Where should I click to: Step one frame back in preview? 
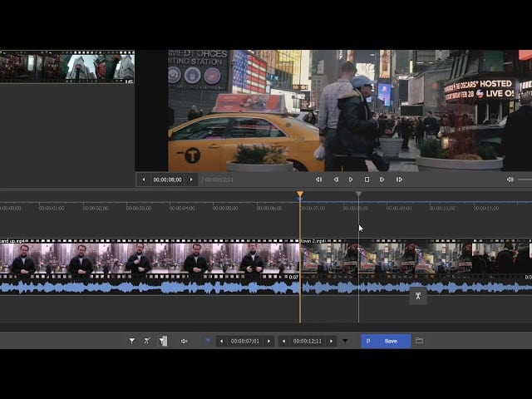(336, 180)
